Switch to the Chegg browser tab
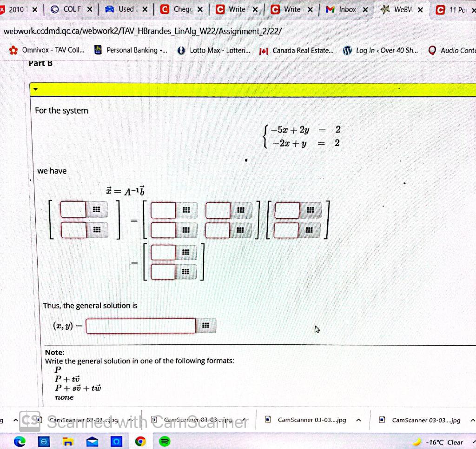476x449 pixels. coord(178,10)
